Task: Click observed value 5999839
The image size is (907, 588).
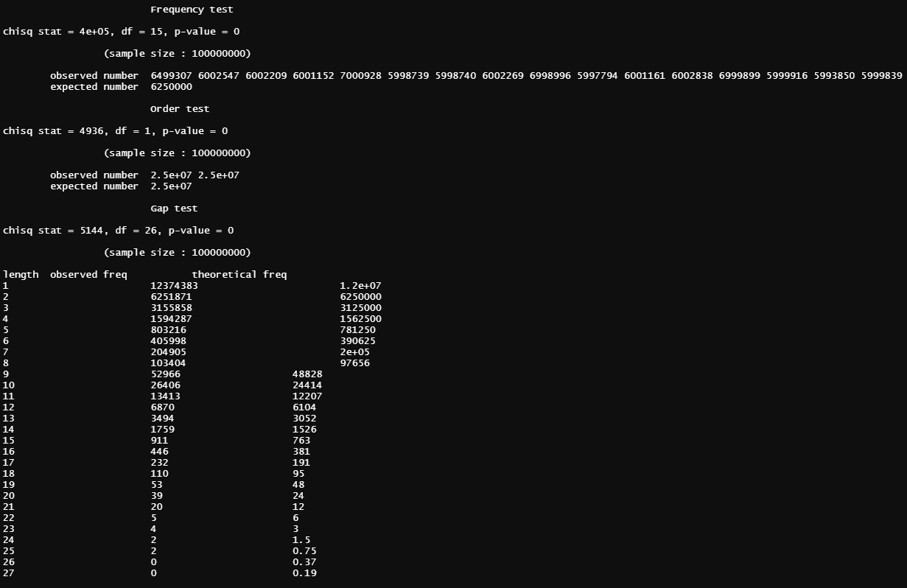Action: [881, 76]
